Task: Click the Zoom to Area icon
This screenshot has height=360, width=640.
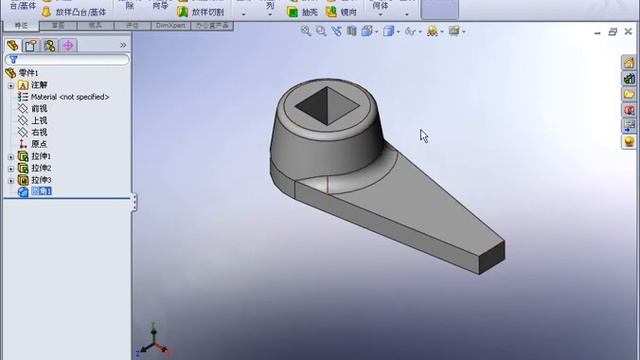Action: point(321,31)
